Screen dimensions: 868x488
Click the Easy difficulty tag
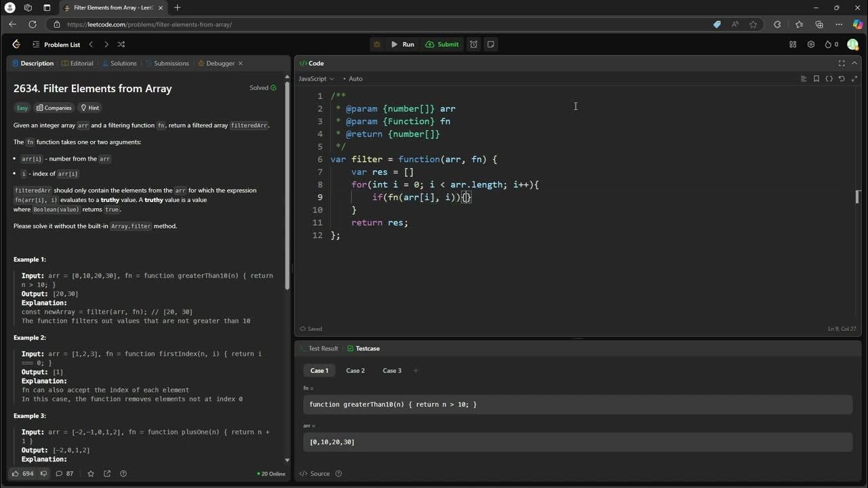pos(22,108)
